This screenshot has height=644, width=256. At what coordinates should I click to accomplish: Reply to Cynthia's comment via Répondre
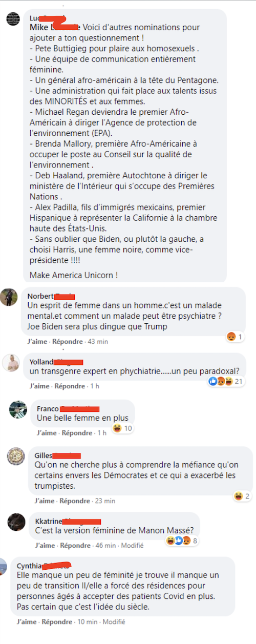(57, 621)
